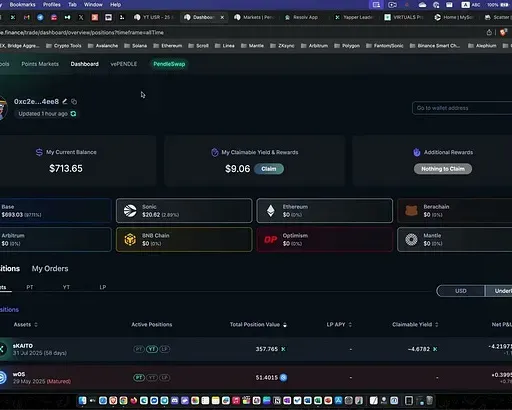Switch value display to USD
This screenshot has width=512, height=410.
coord(461,291)
